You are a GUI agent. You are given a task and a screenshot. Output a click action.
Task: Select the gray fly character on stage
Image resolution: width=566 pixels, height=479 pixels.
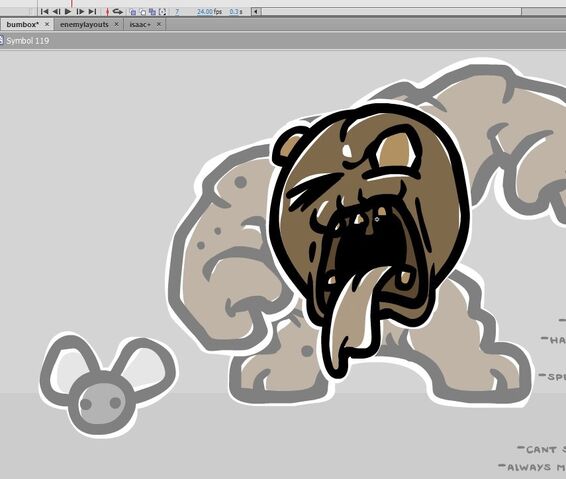point(108,384)
